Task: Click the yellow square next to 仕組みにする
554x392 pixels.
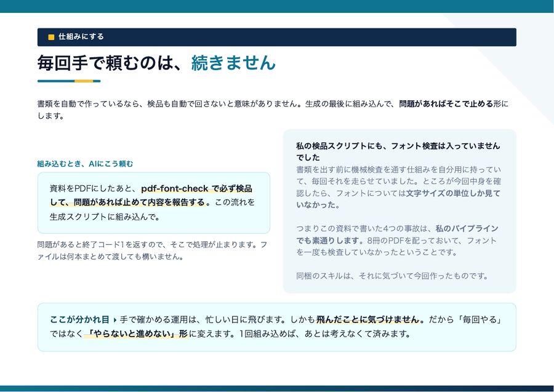Action: [x=51, y=37]
